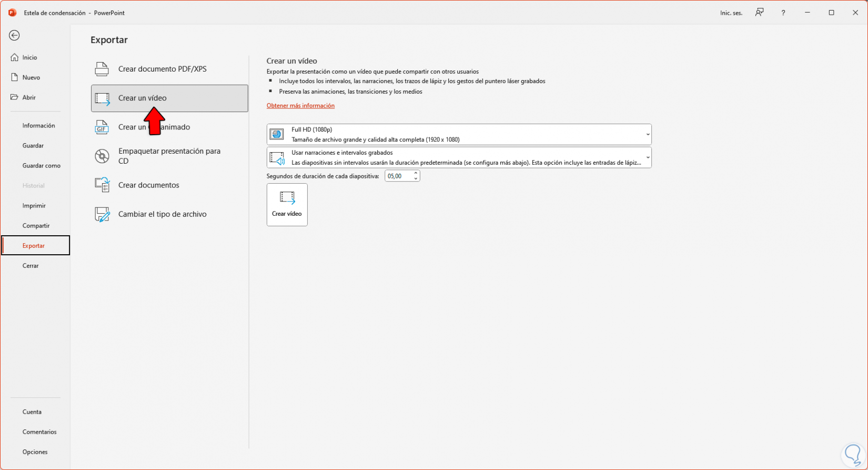The image size is (868, 470).
Task: Click the Help question mark icon
Action: click(x=783, y=13)
